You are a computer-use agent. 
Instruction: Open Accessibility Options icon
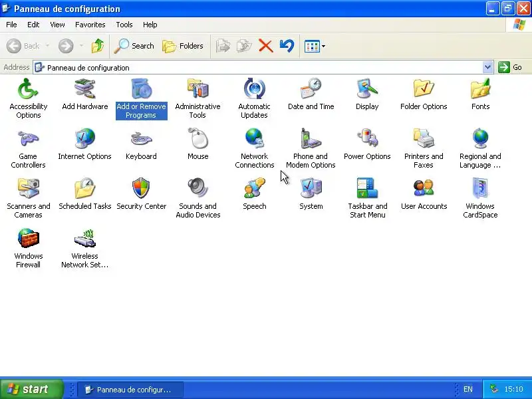coord(28,98)
